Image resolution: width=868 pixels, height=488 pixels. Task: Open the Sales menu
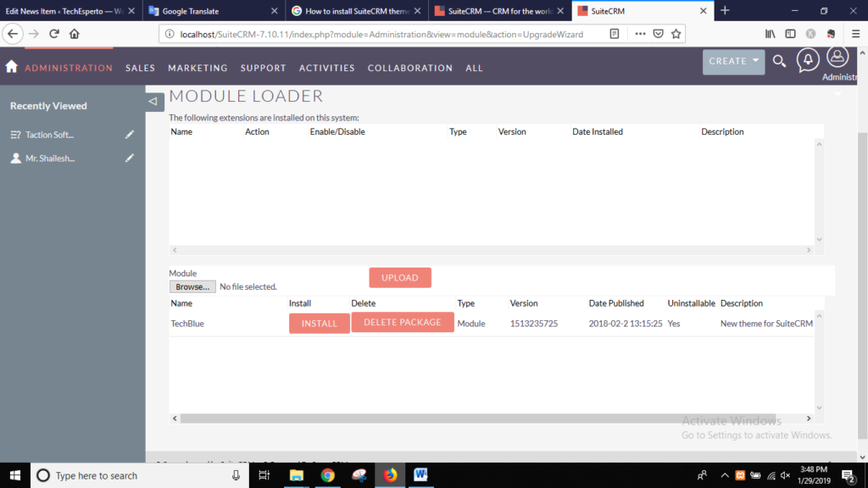coord(140,68)
